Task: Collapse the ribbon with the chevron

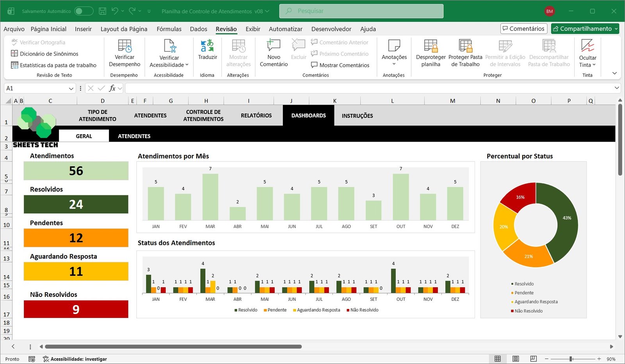Action: (x=614, y=73)
